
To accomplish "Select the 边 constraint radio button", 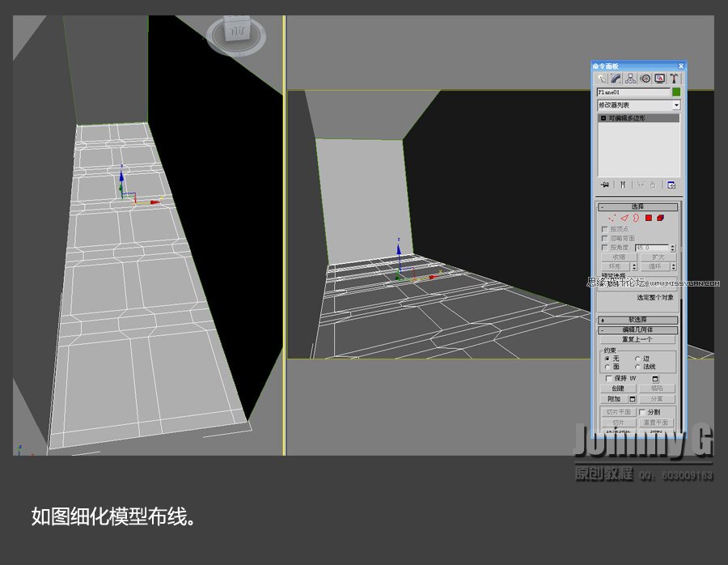I will tap(637, 359).
